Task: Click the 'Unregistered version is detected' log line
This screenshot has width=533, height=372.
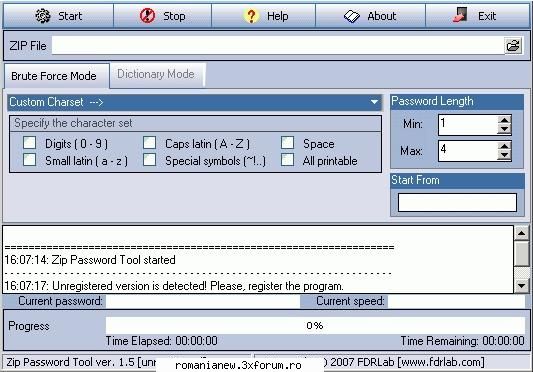Action: point(174,286)
